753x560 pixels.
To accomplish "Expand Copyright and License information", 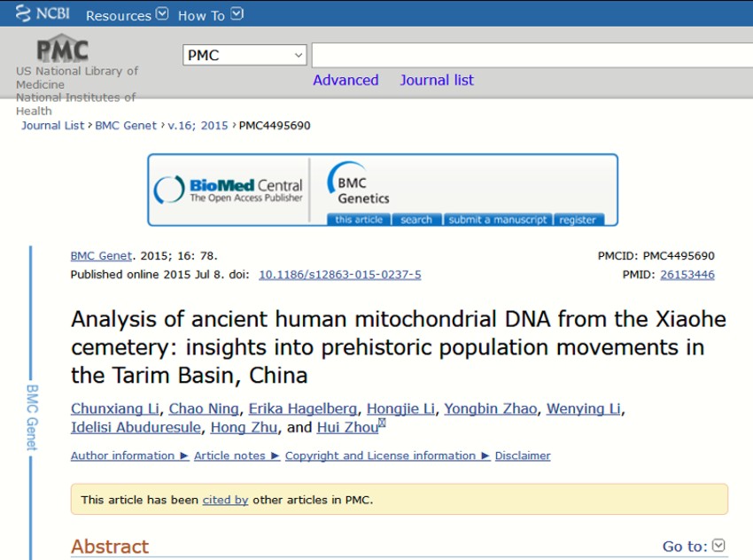I will [x=387, y=455].
